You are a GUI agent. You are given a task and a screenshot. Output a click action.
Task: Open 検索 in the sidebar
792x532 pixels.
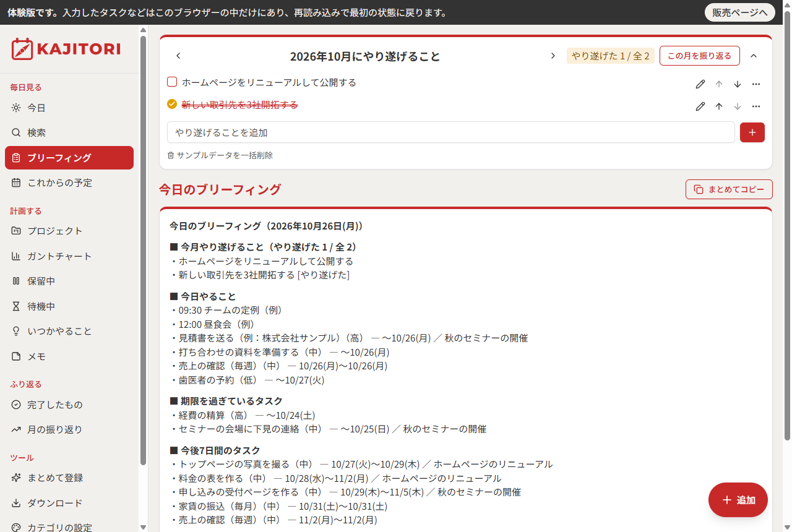(69, 132)
